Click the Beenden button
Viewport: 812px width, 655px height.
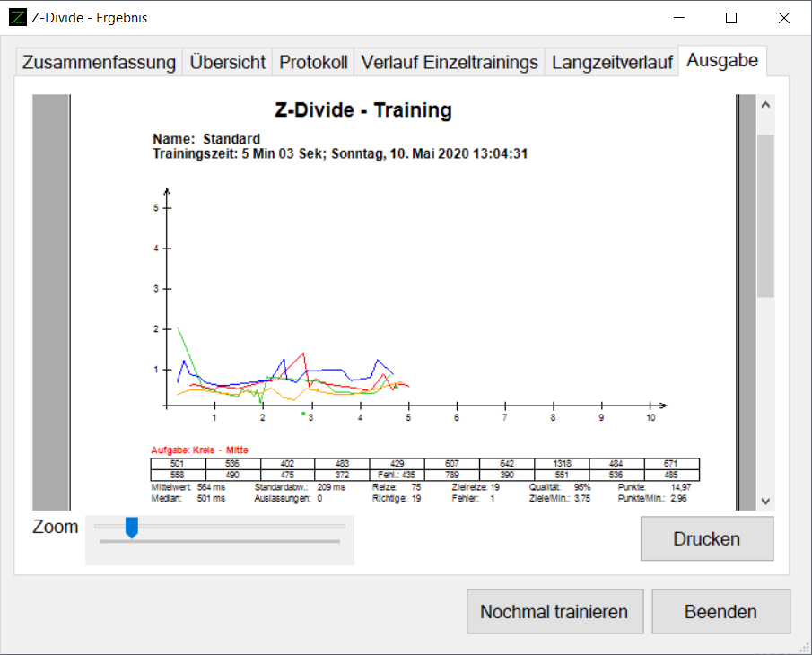(720, 612)
